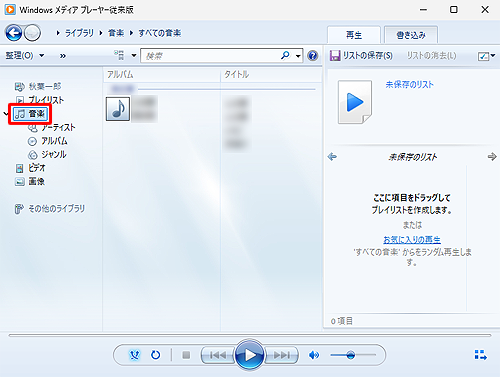500x377 pixels.
Task: Select すべての音楽 in the breadcrumb
Action: (160, 33)
